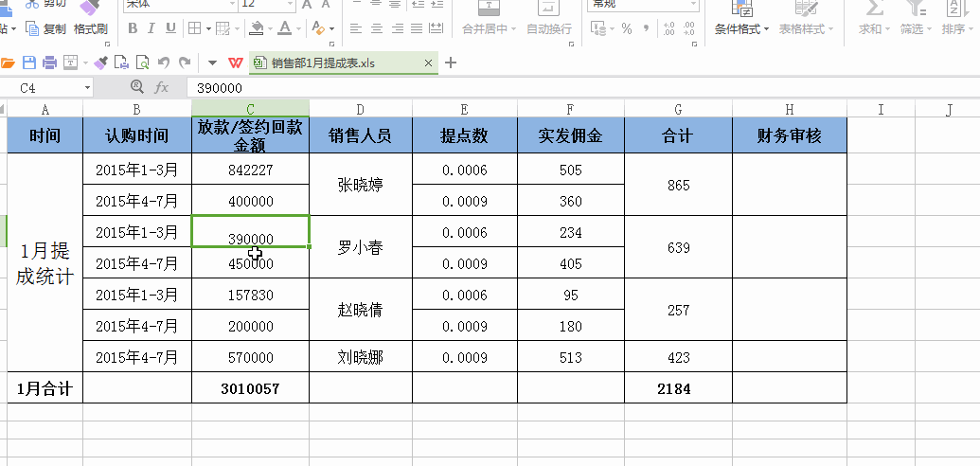Click the cell containing 842227
Screen dimensions: 980x466
pyautogui.click(x=251, y=169)
